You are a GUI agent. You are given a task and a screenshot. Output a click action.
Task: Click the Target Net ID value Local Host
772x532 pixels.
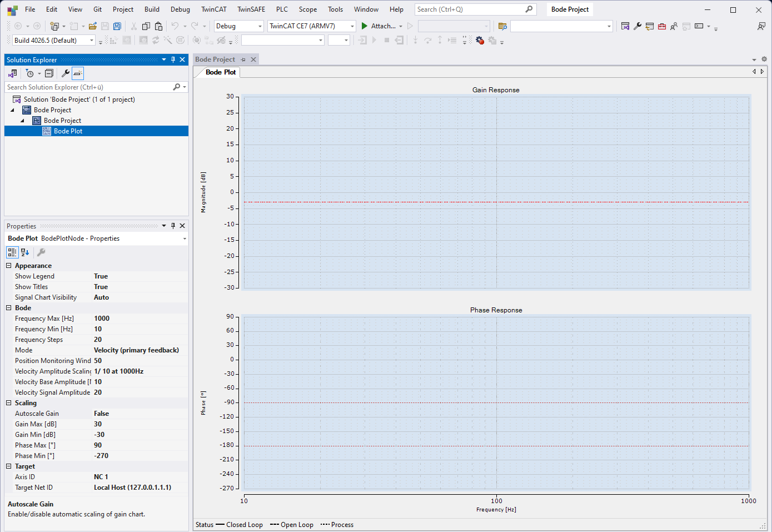(140, 488)
